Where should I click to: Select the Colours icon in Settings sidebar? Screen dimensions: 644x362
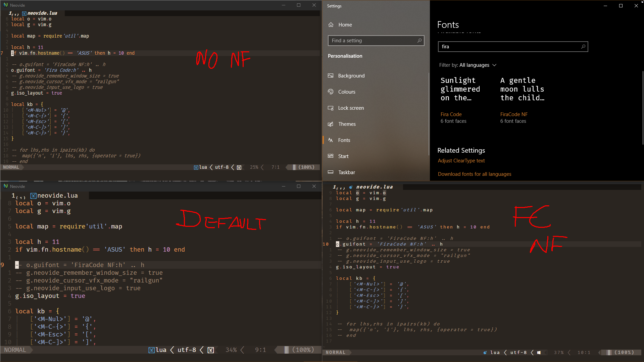tap(331, 92)
